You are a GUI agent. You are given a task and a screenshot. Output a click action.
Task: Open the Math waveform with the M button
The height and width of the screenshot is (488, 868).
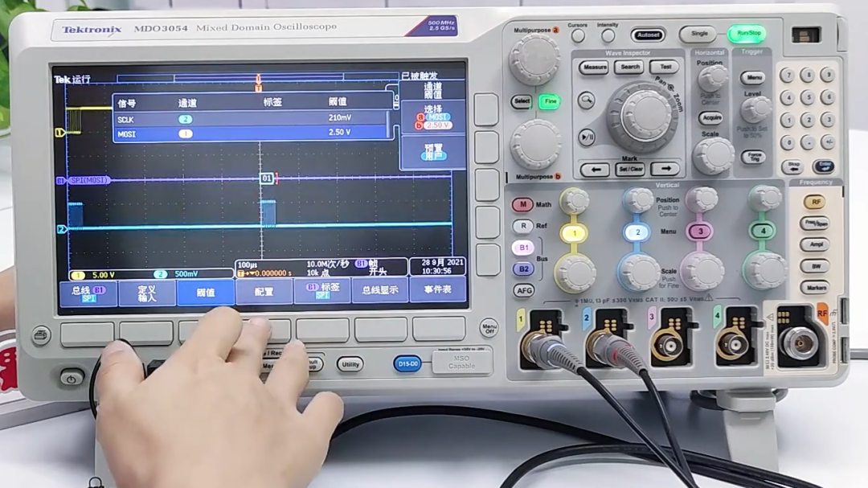(522, 204)
